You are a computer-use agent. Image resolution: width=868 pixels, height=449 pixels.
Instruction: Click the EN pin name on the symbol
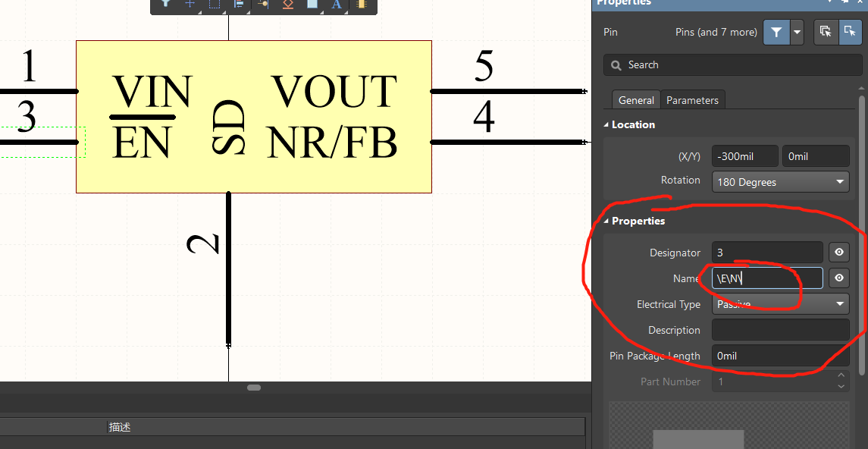140,142
